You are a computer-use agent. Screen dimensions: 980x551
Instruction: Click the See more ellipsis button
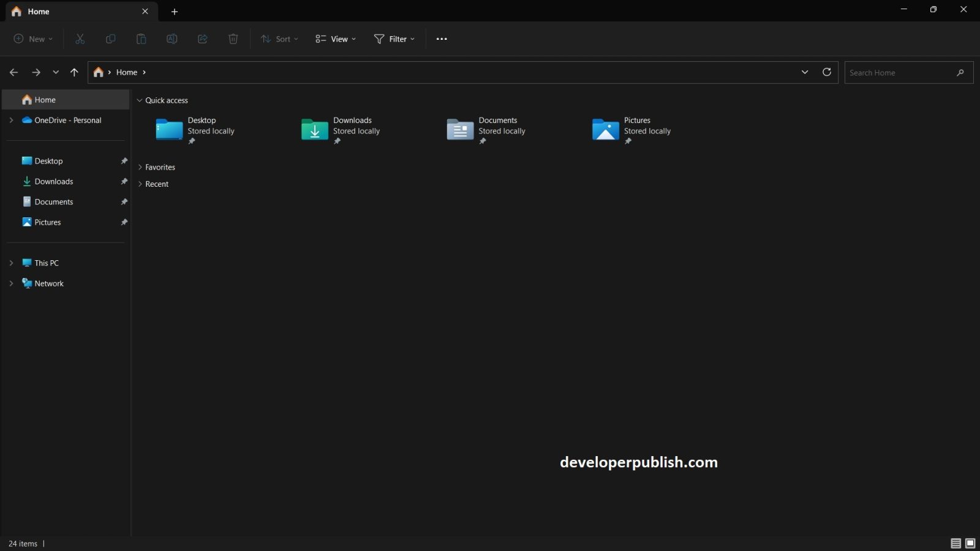tap(442, 39)
